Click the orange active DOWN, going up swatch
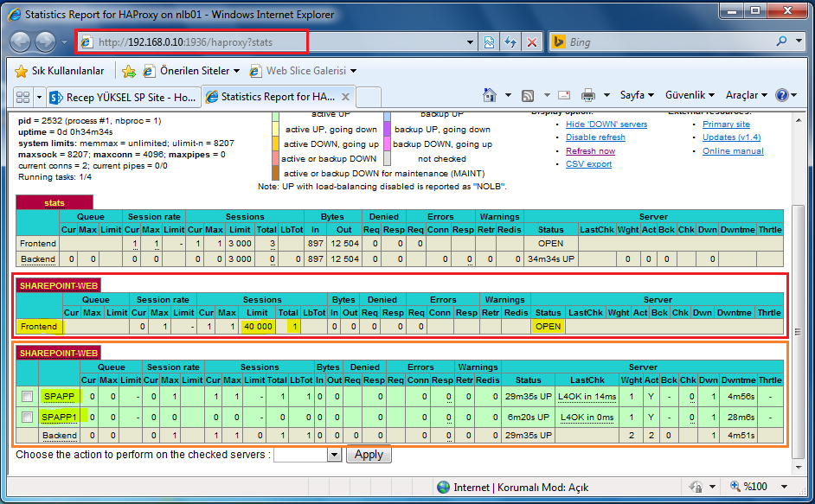 tap(275, 144)
